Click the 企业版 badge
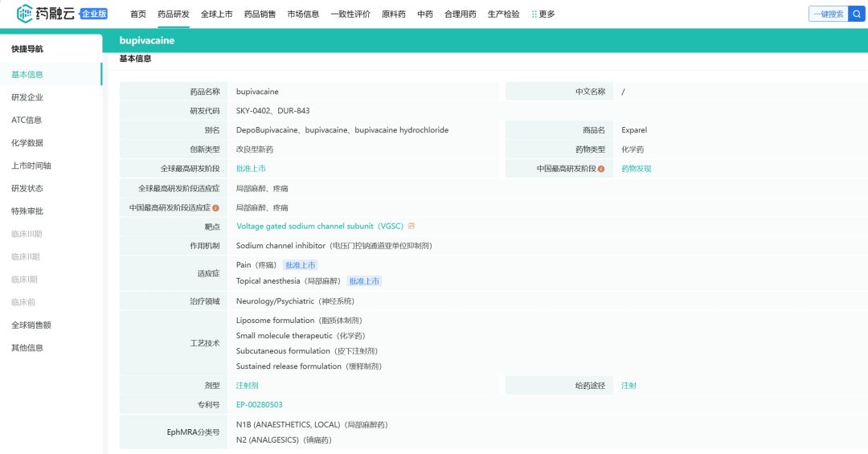The width and height of the screenshot is (868, 454). pyautogui.click(x=94, y=14)
